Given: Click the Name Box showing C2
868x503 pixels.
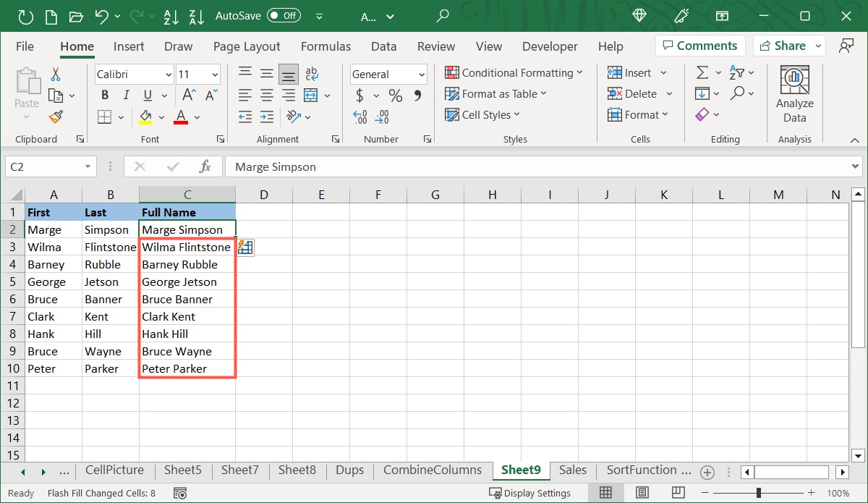Looking at the screenshot, I should click(43, 166).
